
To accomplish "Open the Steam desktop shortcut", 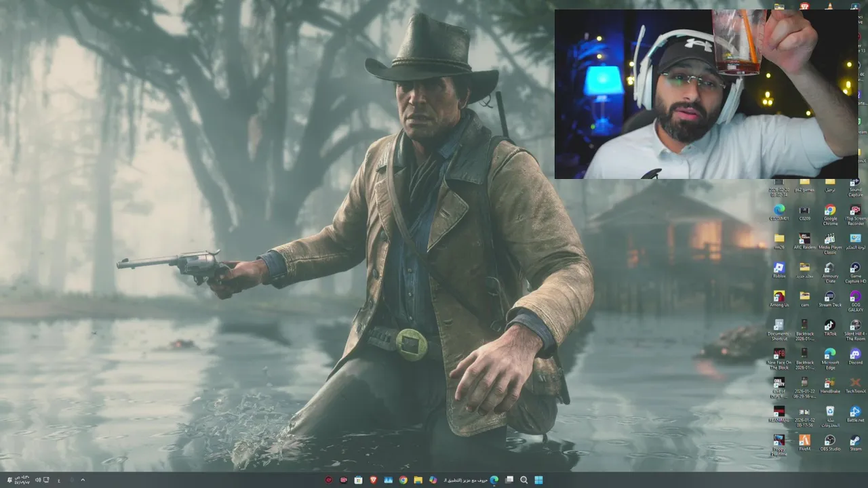I will 855,443.
